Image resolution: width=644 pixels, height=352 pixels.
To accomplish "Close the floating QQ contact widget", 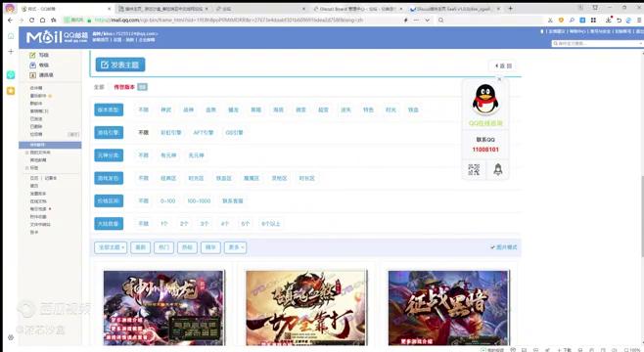I will coord(499,79).
